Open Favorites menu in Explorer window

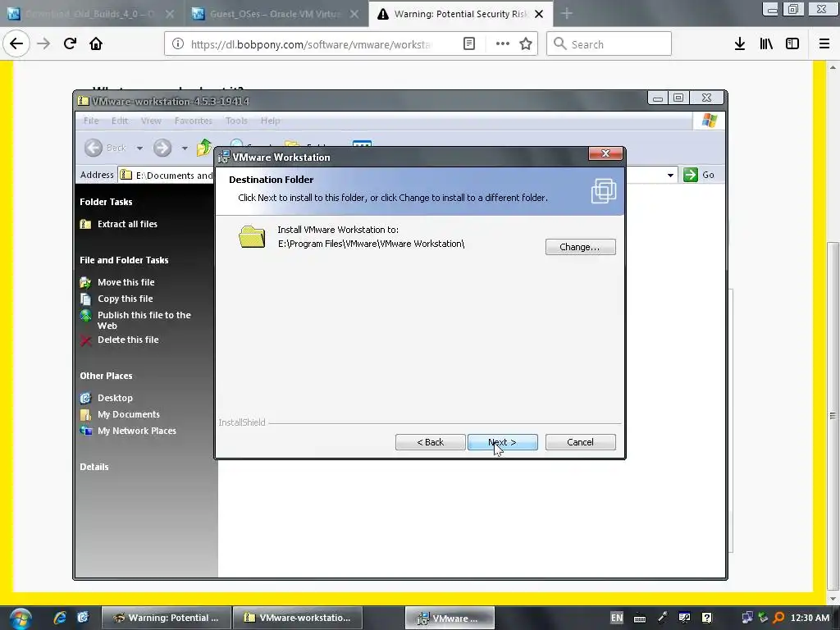(x=194, y=121)
